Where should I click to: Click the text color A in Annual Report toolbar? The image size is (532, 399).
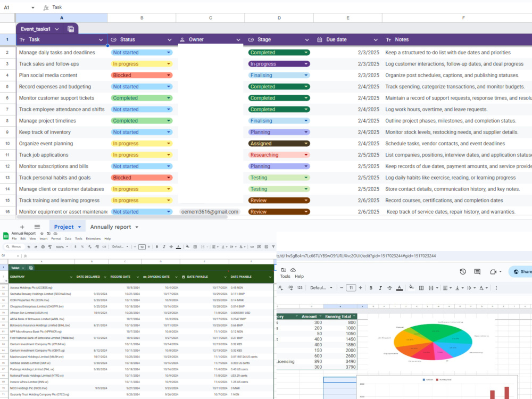point(178,247)
